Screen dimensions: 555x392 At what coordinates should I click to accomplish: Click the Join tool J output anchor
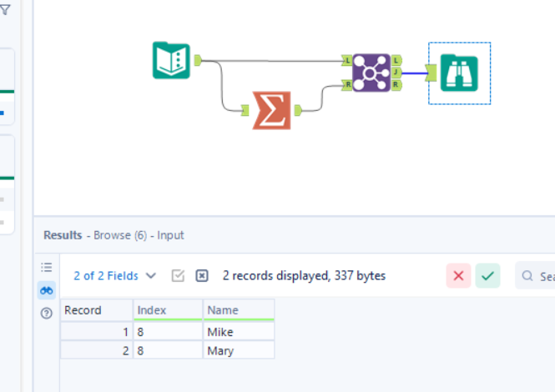tap(396, 73)
